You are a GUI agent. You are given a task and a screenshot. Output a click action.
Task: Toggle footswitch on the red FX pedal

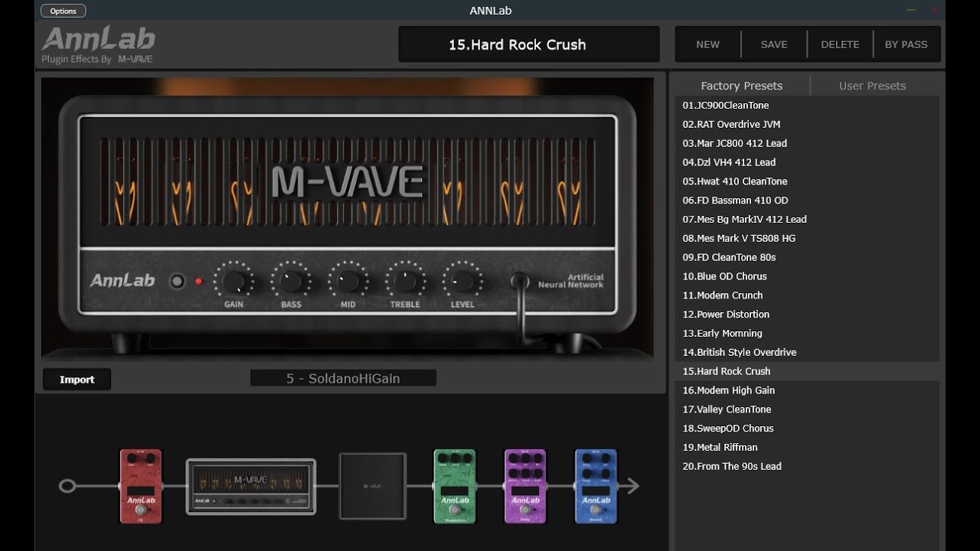point(140,509)
